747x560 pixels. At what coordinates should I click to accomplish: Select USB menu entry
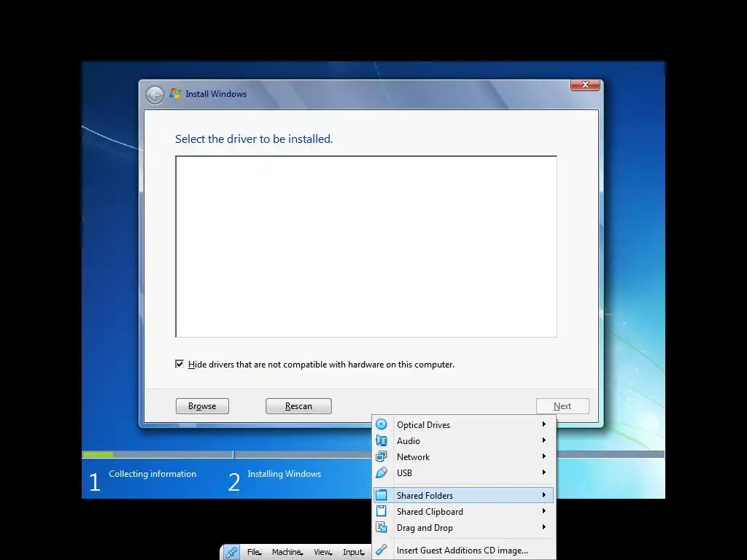(463, 472)
